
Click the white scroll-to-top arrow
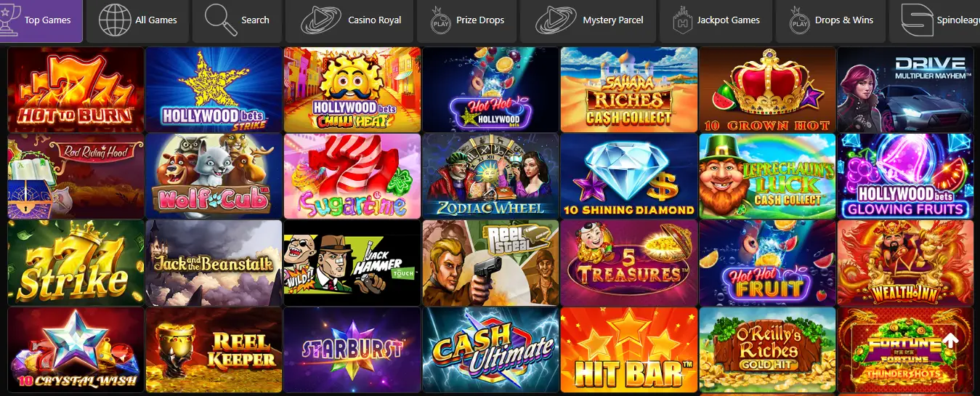(x=951, y=340)
